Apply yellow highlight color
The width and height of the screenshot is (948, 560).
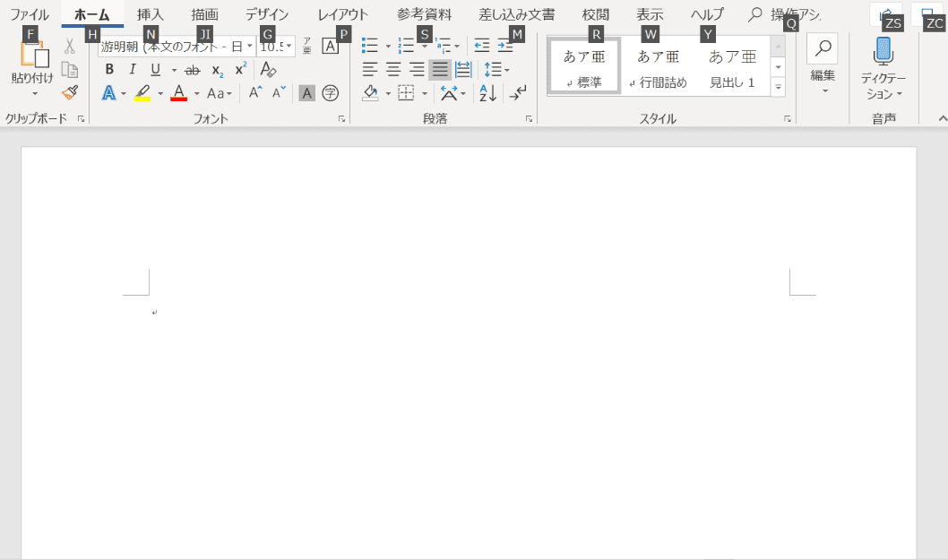(142, 93)
